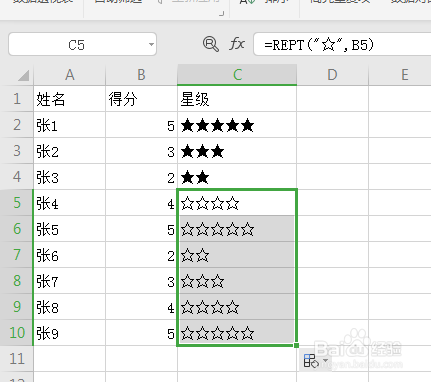Click cell containing 张8
Viewport: 431px width, 382px height.
[70, 307]
